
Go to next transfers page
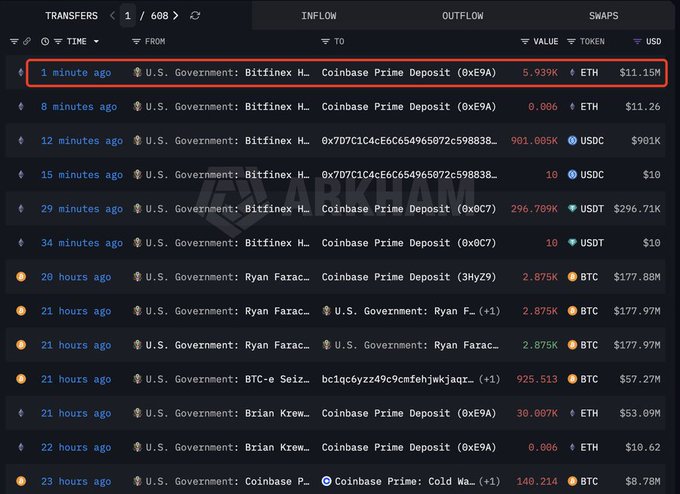pyautogui.click(x=176, y=16)
